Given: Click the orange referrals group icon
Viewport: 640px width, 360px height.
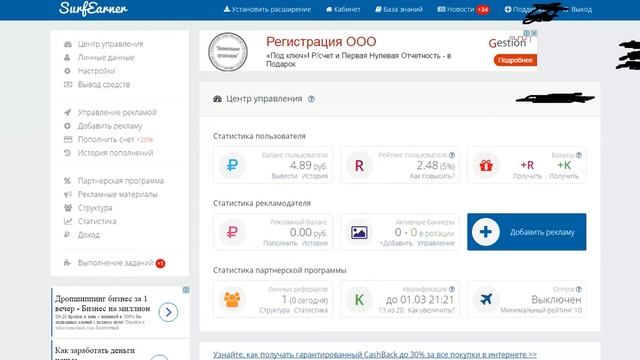Looking at the screenshot, I should tap(232, 299).
